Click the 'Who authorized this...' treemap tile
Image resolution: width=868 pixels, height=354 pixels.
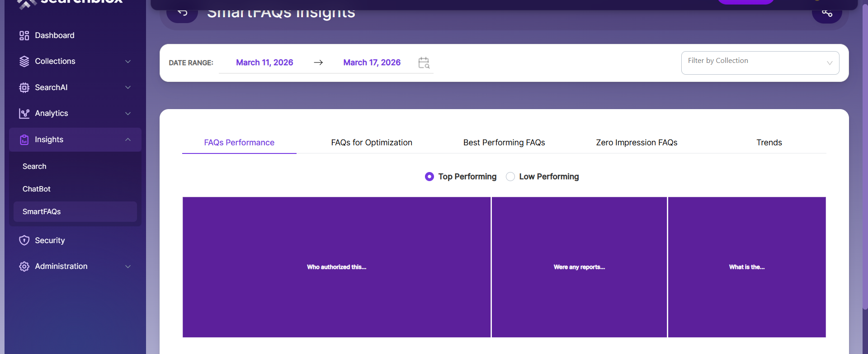click(x=336, y=267)
